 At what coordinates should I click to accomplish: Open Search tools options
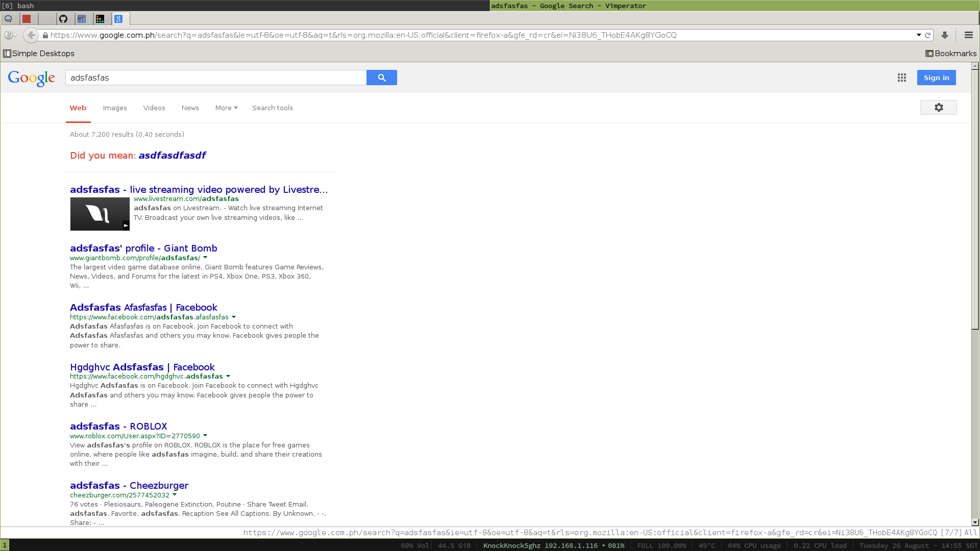coord(273,108)
